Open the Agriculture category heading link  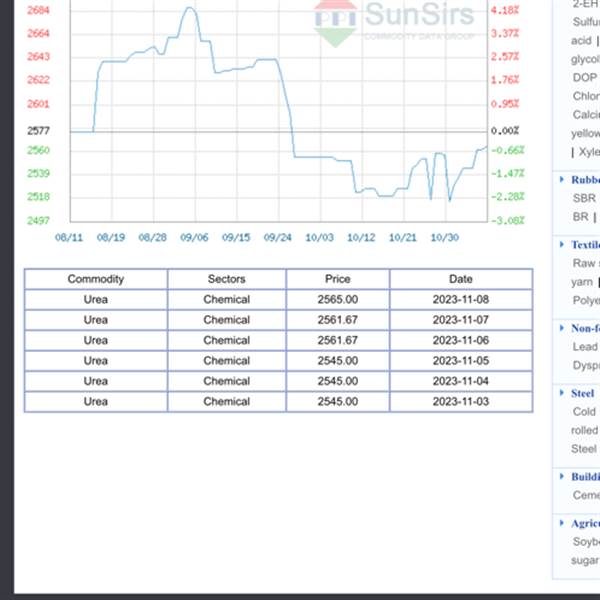(x=585, y=523)
